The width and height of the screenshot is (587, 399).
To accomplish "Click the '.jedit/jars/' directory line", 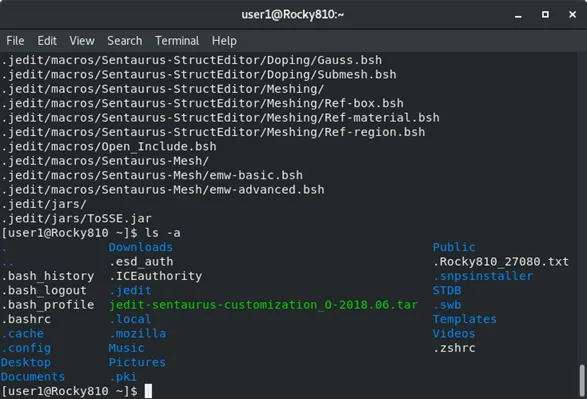I will point(44,204).
